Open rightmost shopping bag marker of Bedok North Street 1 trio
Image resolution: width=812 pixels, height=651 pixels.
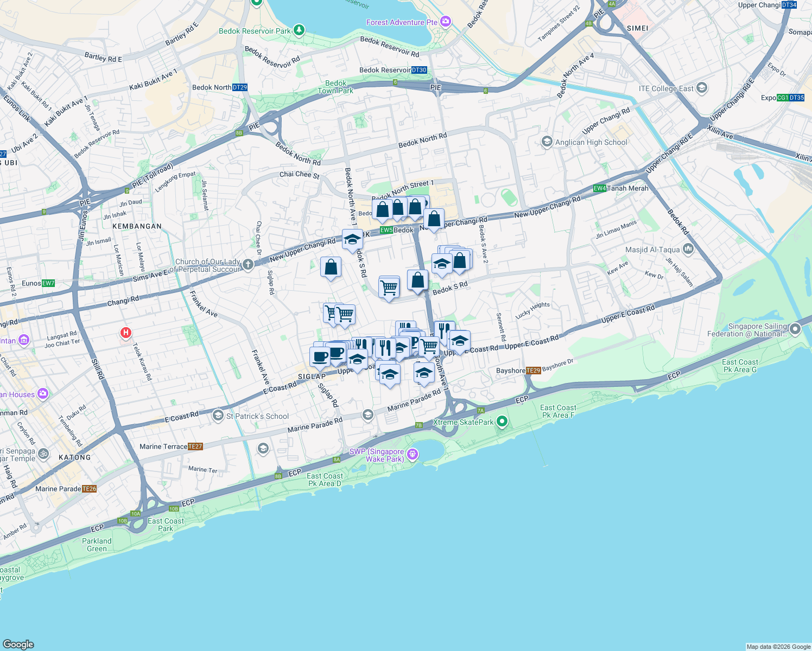pos(415,207)
